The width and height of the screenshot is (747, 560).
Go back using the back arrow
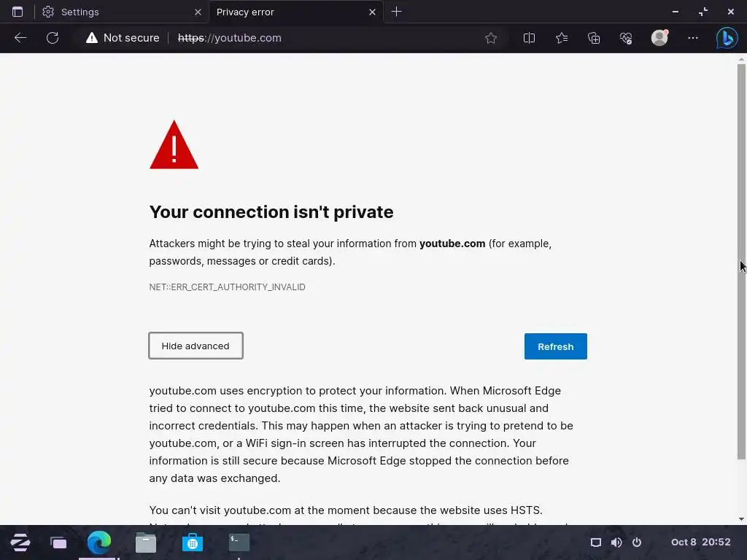click(x=20, y=38)
